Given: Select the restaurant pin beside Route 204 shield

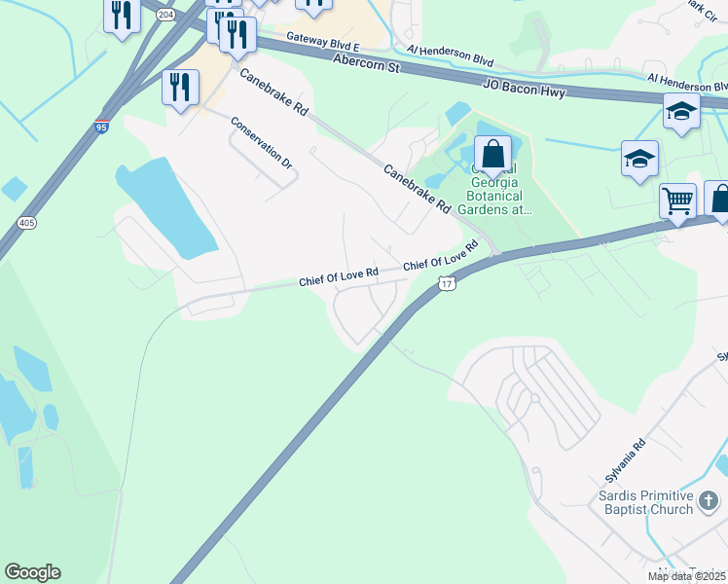Looking at the screenshot, I should pyautogui.click(x=122, y=18).
